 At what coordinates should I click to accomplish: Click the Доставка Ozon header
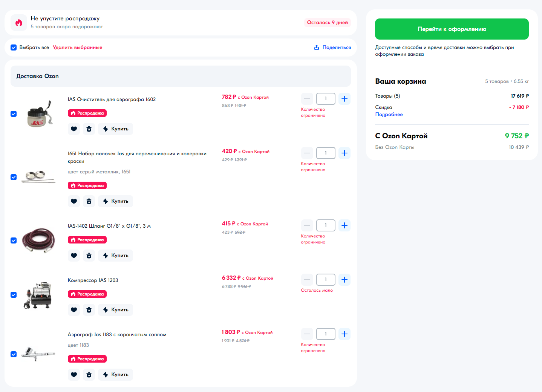[181, 76]
